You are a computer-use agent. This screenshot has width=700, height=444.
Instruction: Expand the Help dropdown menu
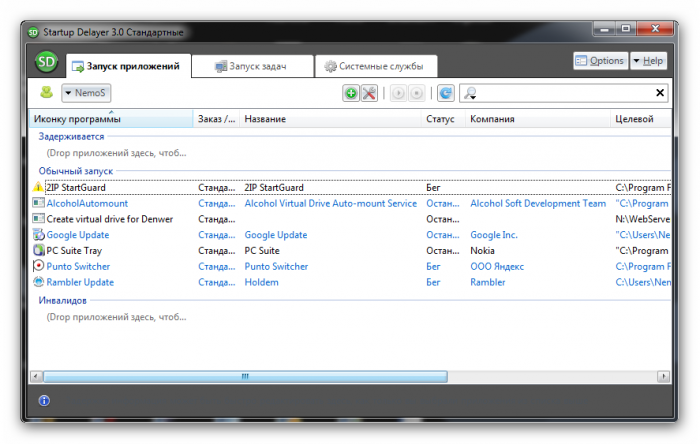[648, 61]
